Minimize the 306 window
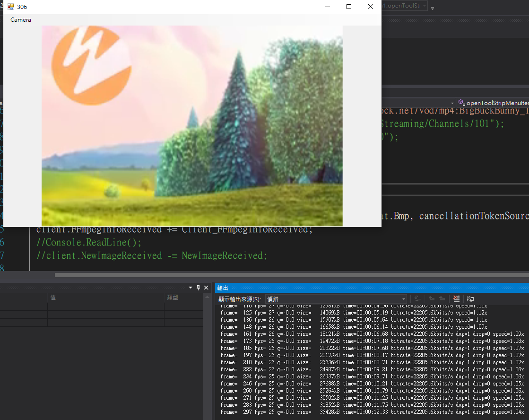The height and width of the screenshot is (420, 529). tap(327, 7)
